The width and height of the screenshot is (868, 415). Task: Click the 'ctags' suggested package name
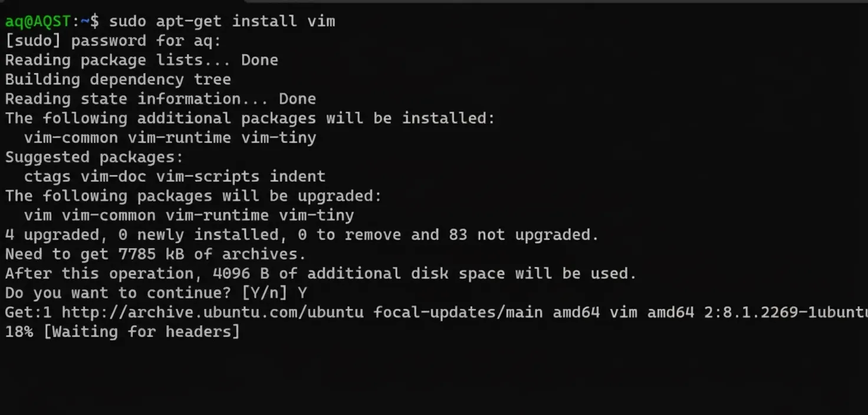pyautogui.click(x=47, y=177)
